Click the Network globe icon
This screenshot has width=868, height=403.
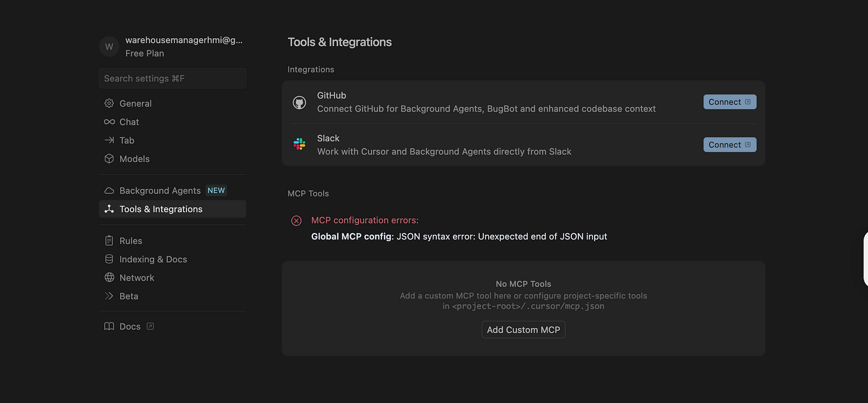pos(109,278)
